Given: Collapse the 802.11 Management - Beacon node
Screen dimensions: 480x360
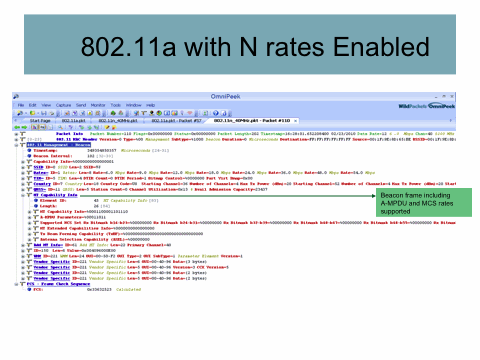Looking at the screenshot, I should (16, 145).
